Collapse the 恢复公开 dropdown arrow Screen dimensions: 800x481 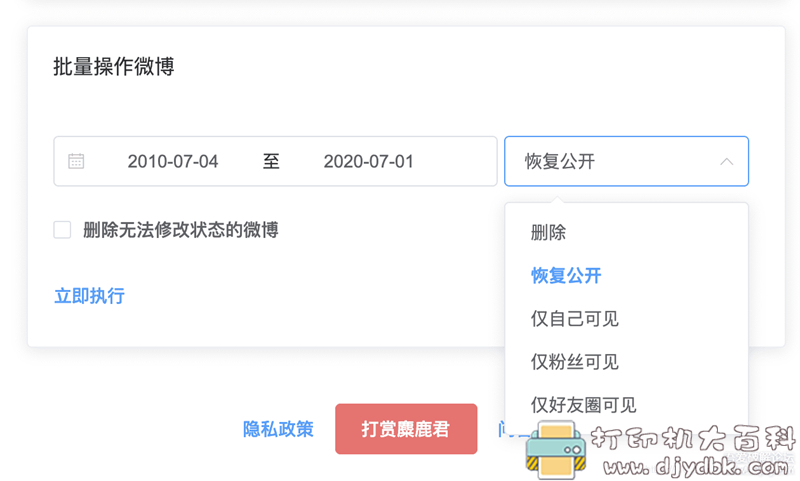click(727, 162)
